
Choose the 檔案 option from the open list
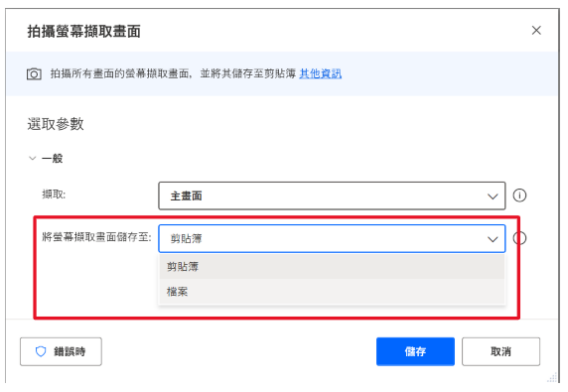332,292
